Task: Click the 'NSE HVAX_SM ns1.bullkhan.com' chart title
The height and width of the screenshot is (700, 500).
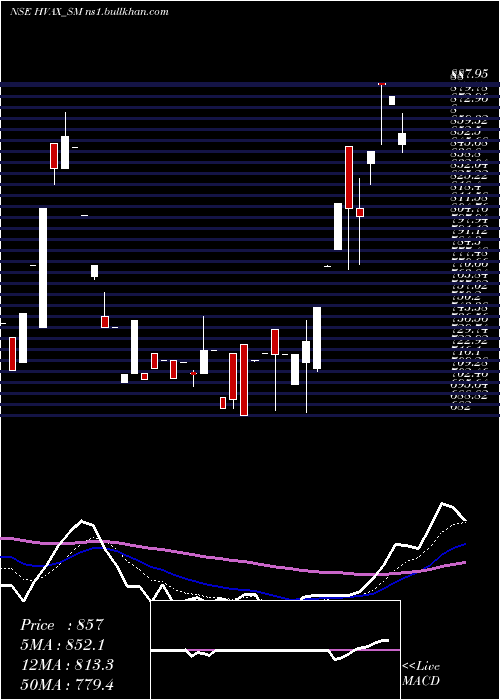Action: point(89,12)
